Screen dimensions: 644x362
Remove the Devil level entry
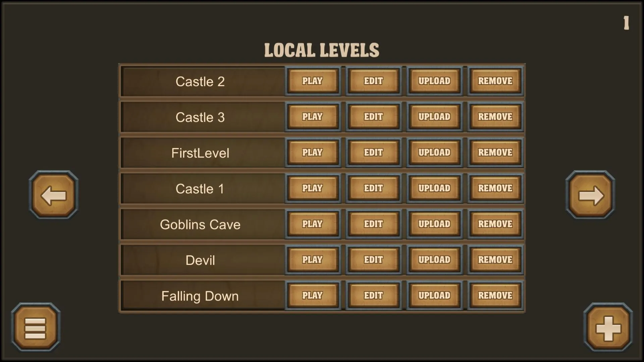pos(494,259)
